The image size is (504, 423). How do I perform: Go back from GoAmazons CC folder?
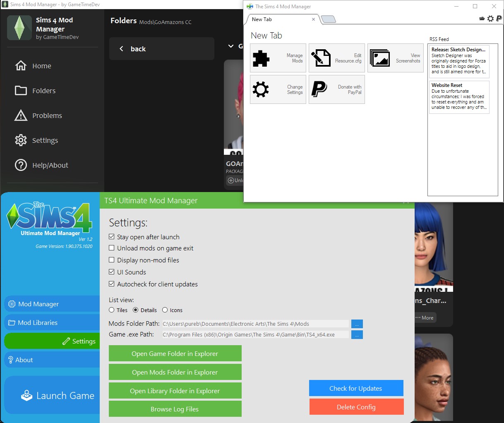(162, 49)
